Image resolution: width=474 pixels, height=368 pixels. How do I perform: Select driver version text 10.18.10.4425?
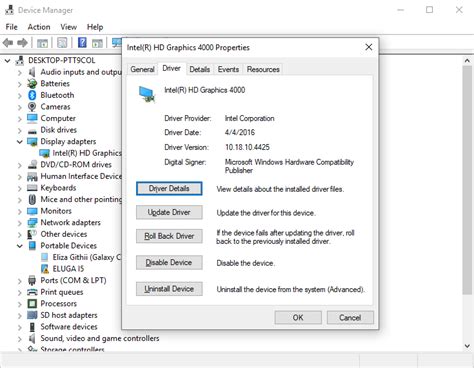point(247,147)
